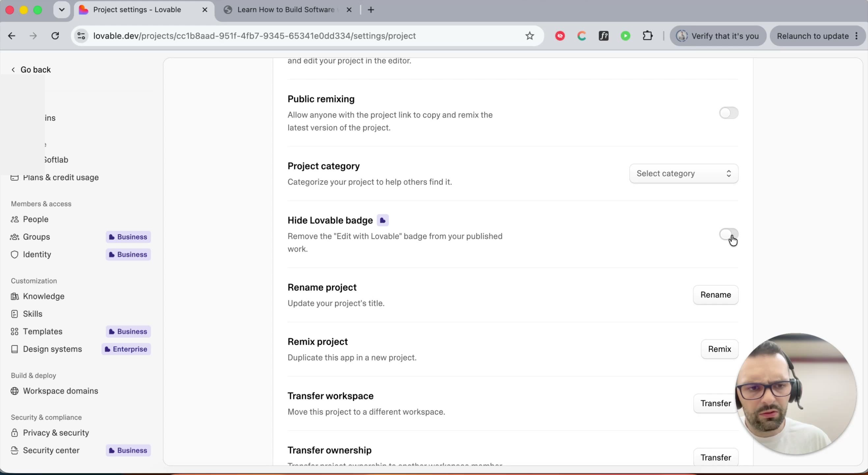Click the browser back arrow
The width and height of the screenshot is (868, 475).
(12, 36)
